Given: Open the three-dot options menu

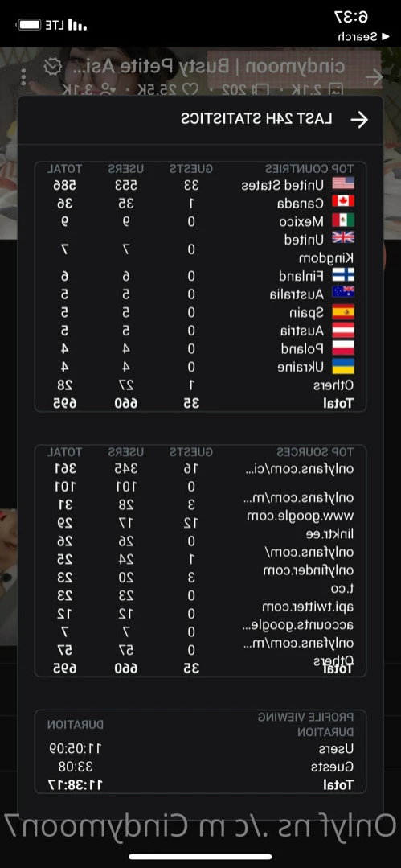Looking at the screenshot, I should click(x=23, y=77).
